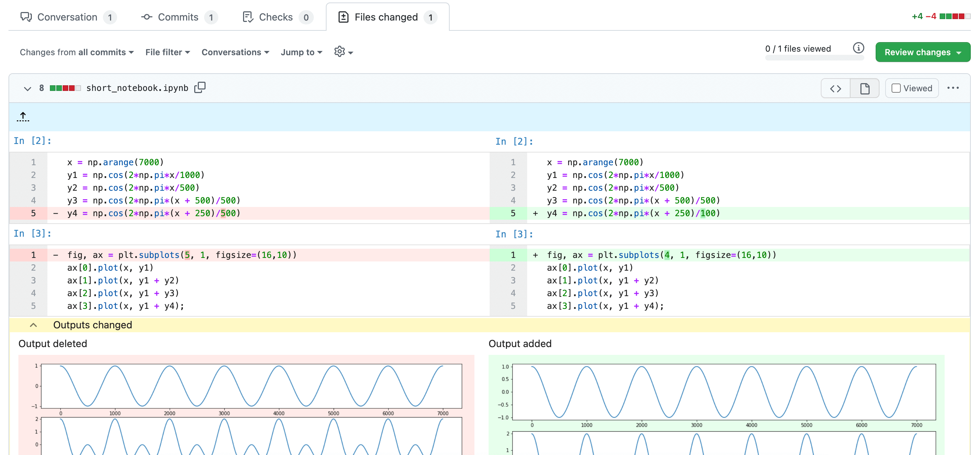
Task: Click the files viewed progress bar
Action: point(814,58)
